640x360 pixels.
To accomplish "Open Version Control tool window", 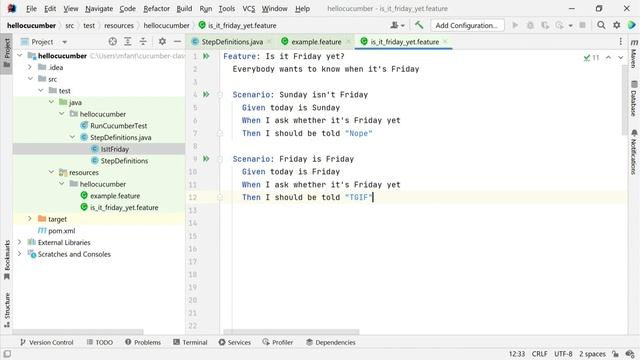I will (47, 342).
